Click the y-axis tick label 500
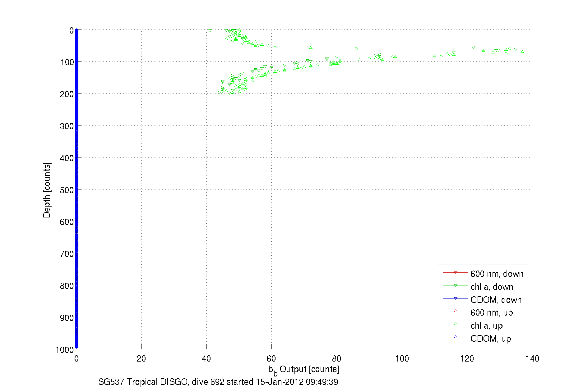The image size is (588, 392). click(x=67, y=190)
